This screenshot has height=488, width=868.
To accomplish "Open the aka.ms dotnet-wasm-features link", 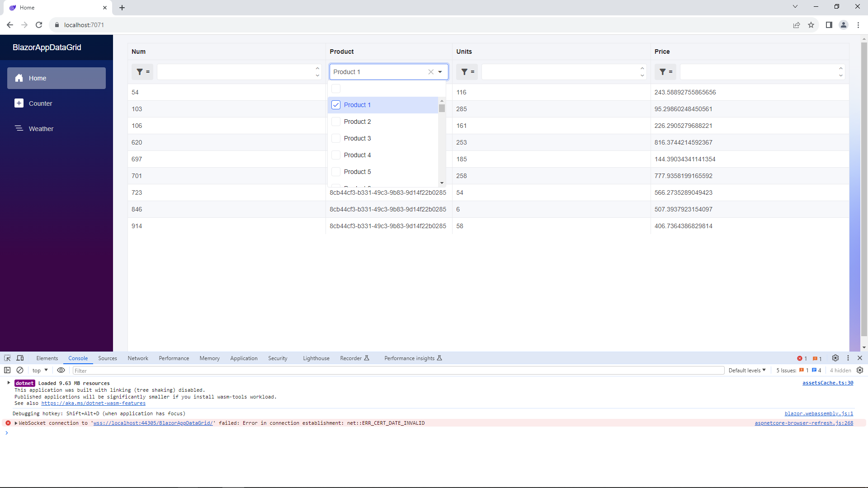I will click(93, 404).
